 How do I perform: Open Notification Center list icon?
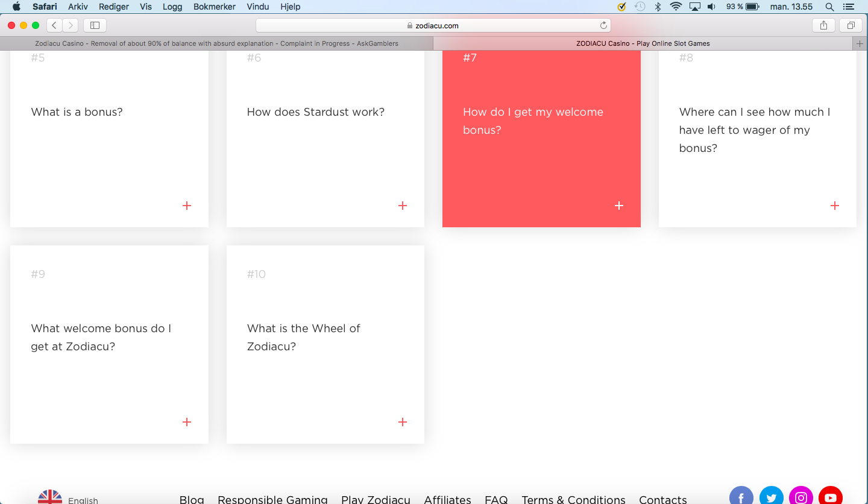pos(849,7)
